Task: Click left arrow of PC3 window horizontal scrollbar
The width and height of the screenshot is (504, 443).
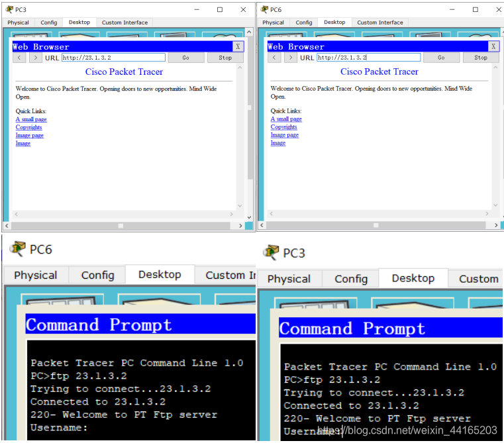Action: click(x=7, y=226)
